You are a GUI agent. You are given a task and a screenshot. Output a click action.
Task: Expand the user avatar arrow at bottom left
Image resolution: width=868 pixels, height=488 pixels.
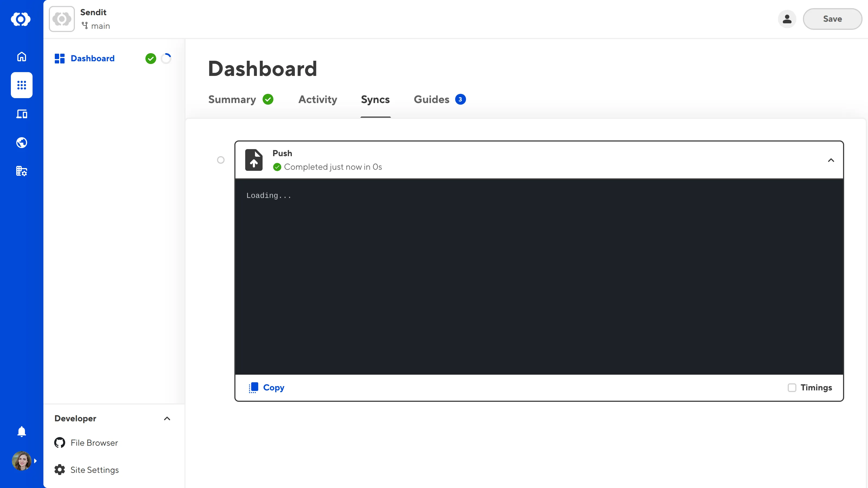(35, 461)
